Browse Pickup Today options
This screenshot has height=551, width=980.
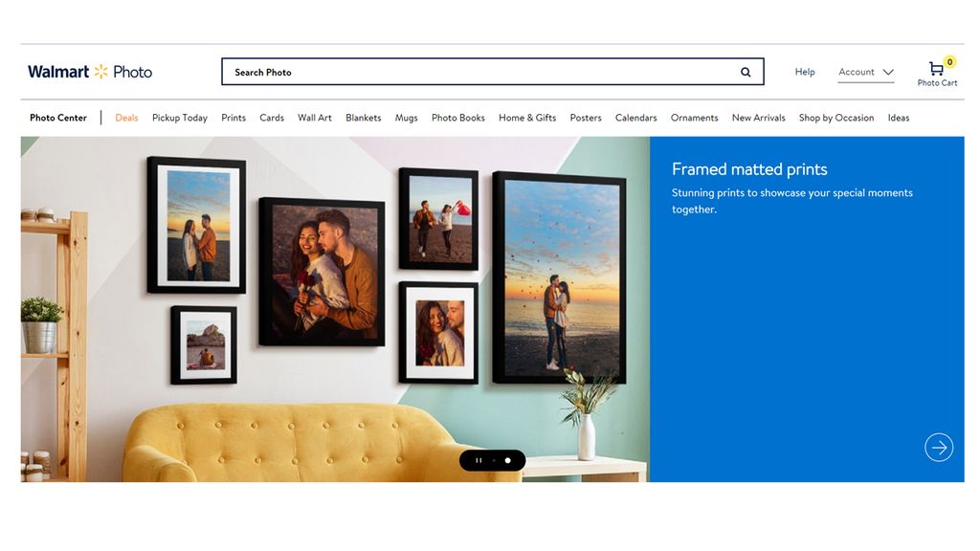click(179, 118)
